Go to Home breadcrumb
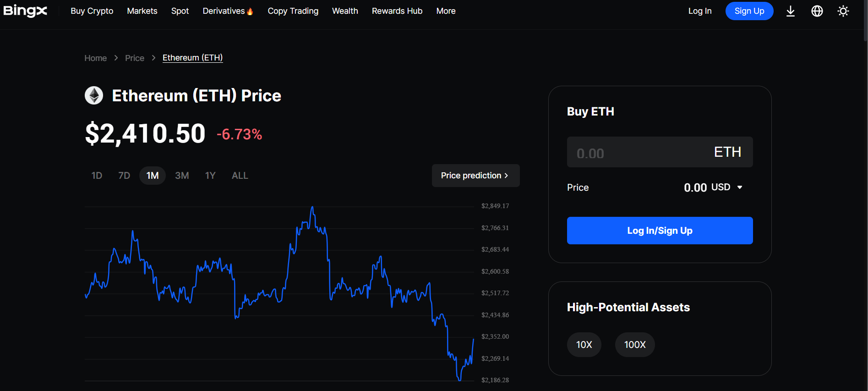This screenshot has width=868, height=391. tap(96, 58)
